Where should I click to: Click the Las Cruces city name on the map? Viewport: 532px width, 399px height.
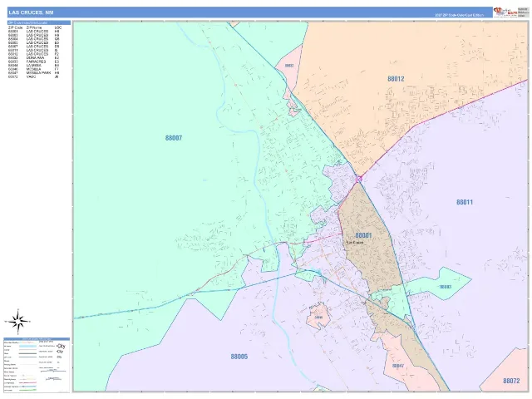click(355, 243)
